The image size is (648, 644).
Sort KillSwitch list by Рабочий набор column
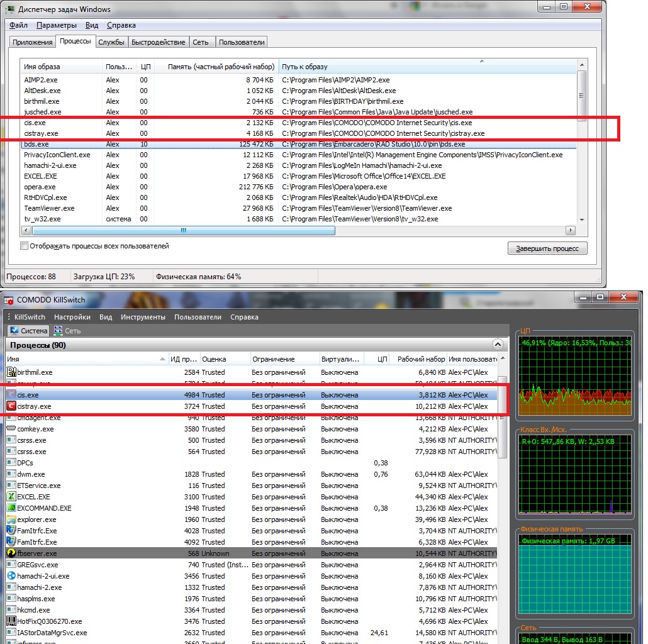point(418,359)
